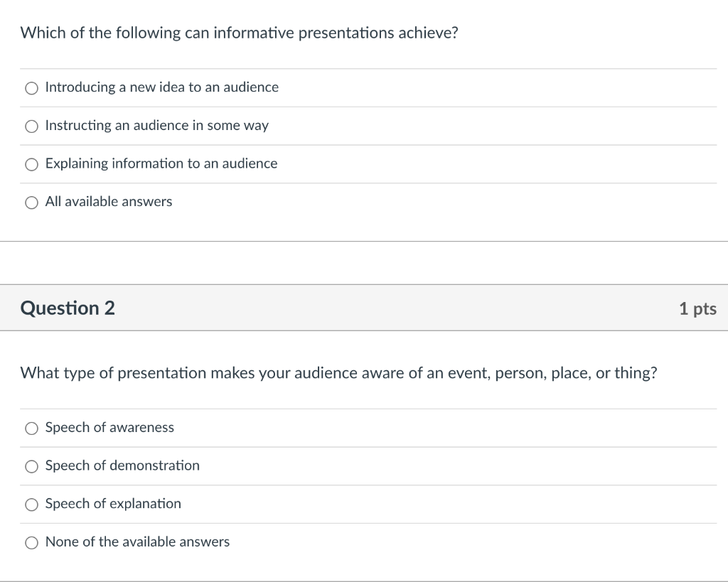Click the 'Introducing a new idea to an audience' answer text

click(x=161, y=87)
